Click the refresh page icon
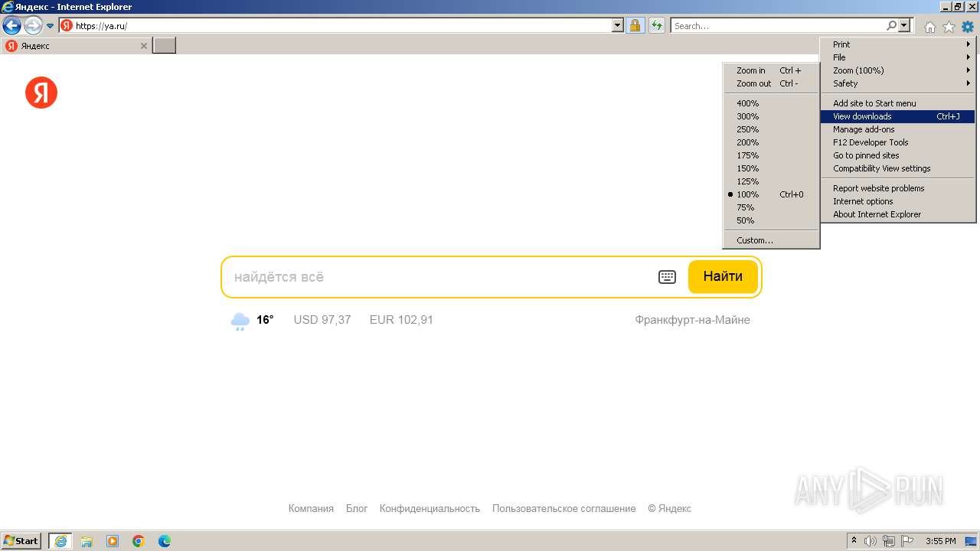980x551 pixels. [657, 26]
